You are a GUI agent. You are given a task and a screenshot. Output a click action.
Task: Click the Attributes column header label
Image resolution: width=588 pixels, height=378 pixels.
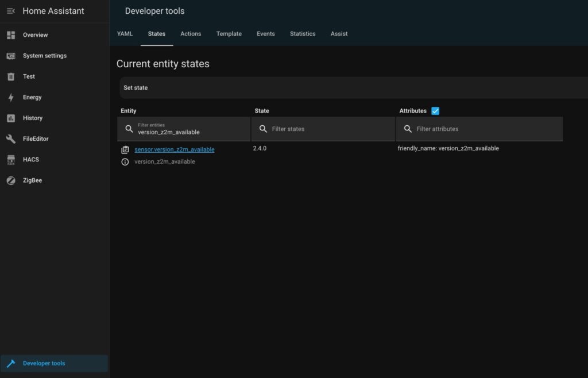(x=413, y=111)
